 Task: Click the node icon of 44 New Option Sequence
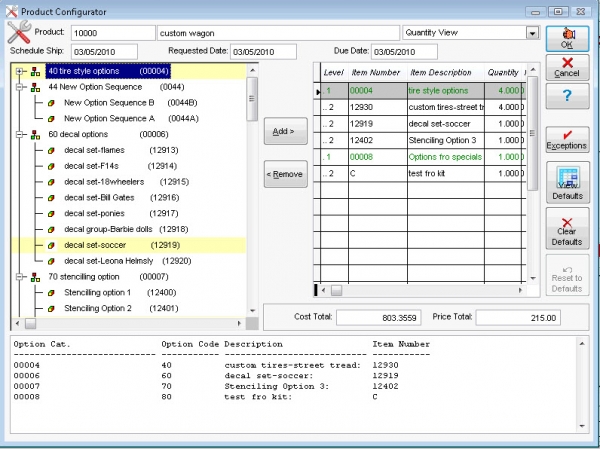35,87
